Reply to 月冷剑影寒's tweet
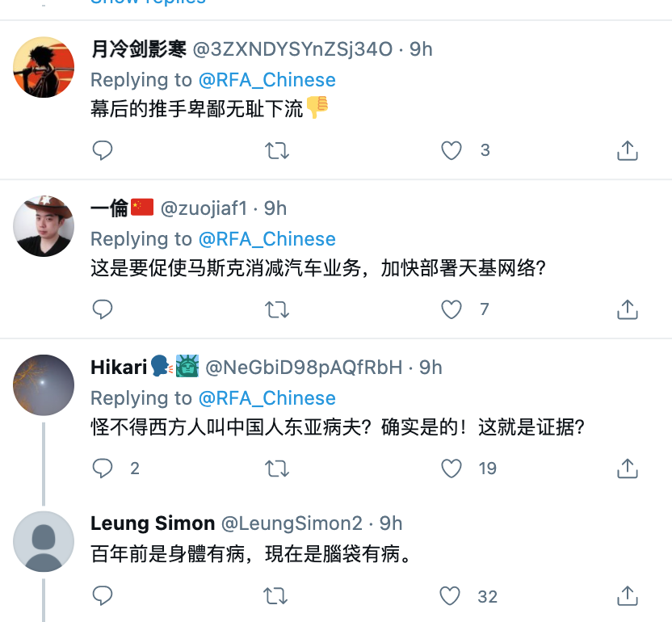The image size is (672, 622). click(x=103, y=150)
